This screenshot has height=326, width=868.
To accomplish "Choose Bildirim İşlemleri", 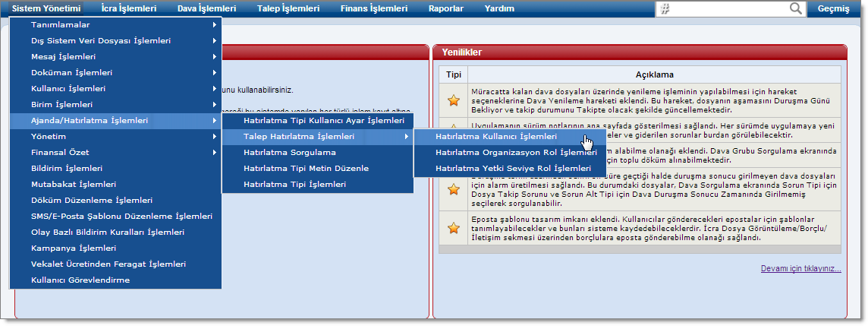I will pos(115,168).
